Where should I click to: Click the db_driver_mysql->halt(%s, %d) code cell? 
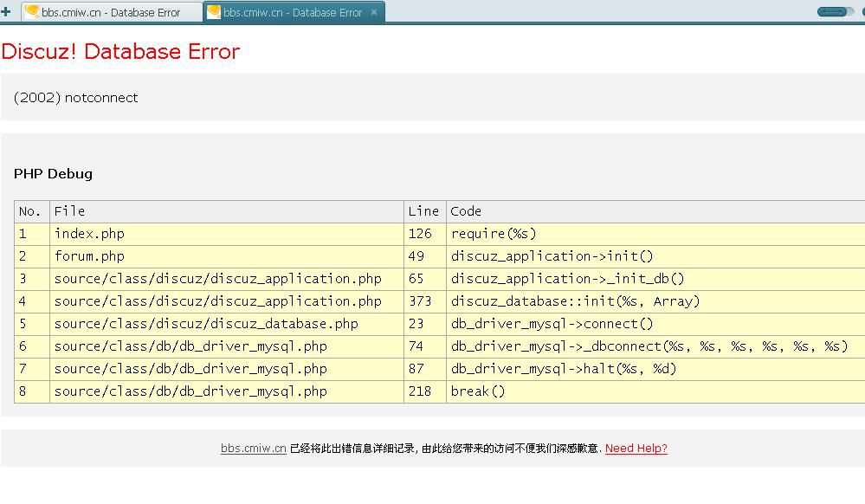pos(655,369)
